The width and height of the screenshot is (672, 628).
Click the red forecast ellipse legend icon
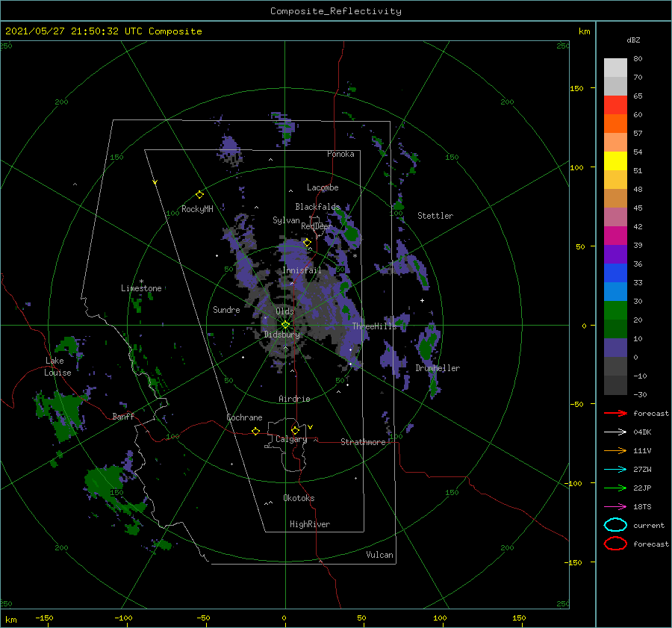coord(615,544)
